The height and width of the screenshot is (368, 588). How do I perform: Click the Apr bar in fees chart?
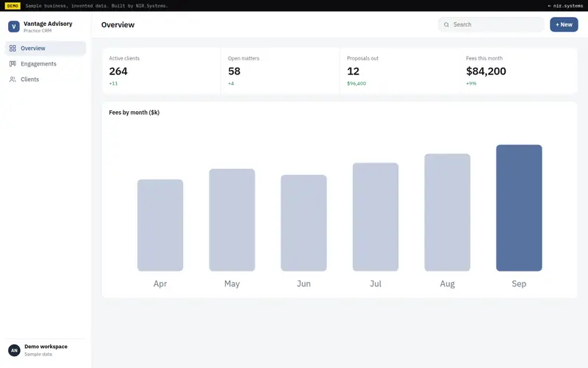pyautogui.click(x=160, y=225)
